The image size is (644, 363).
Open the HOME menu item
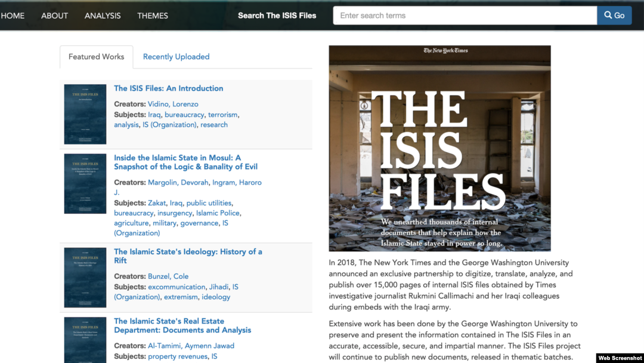tap(13, 16)
